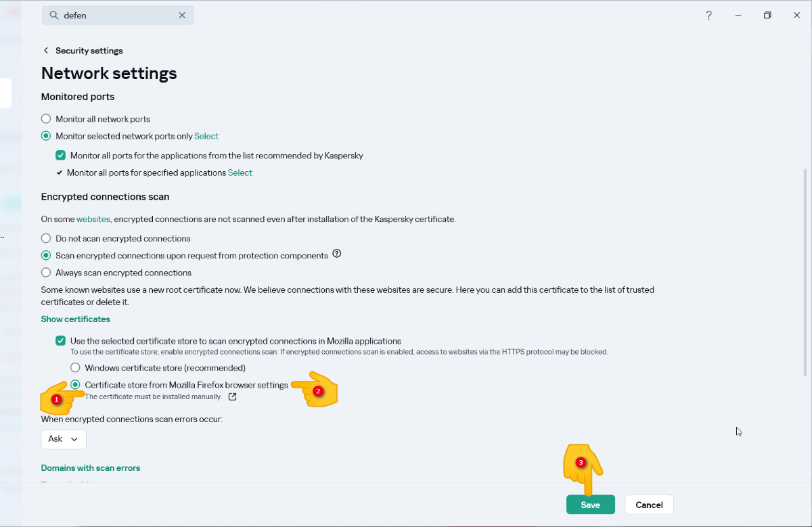Viewport: 812px width, 527px height.
Task: Select Monitor all network ports
Action: point(46,119)
